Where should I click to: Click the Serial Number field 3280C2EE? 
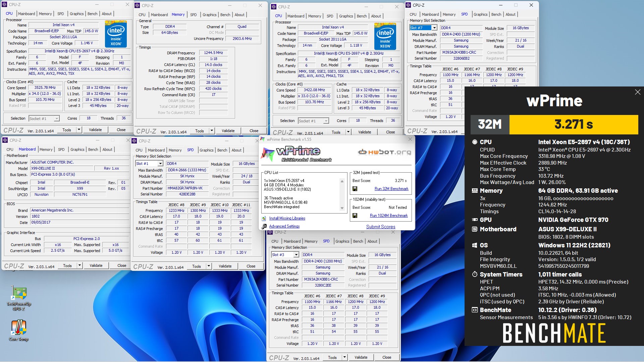(323, 285)
